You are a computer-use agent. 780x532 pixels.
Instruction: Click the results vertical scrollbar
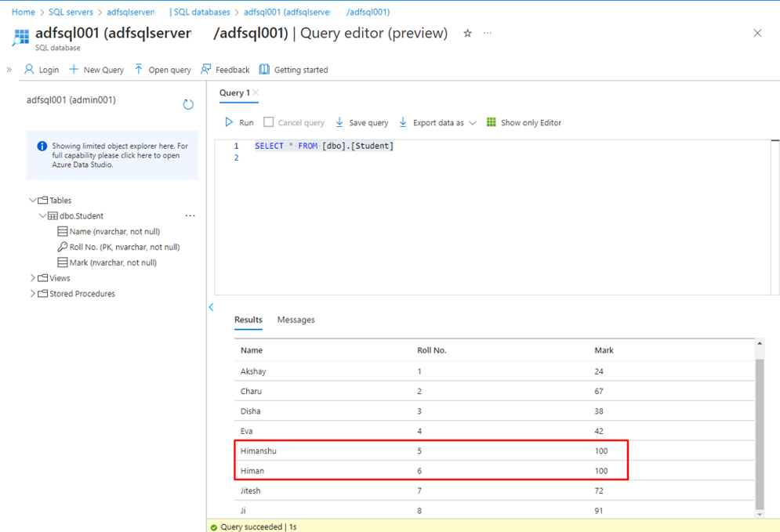click(759, 431)
